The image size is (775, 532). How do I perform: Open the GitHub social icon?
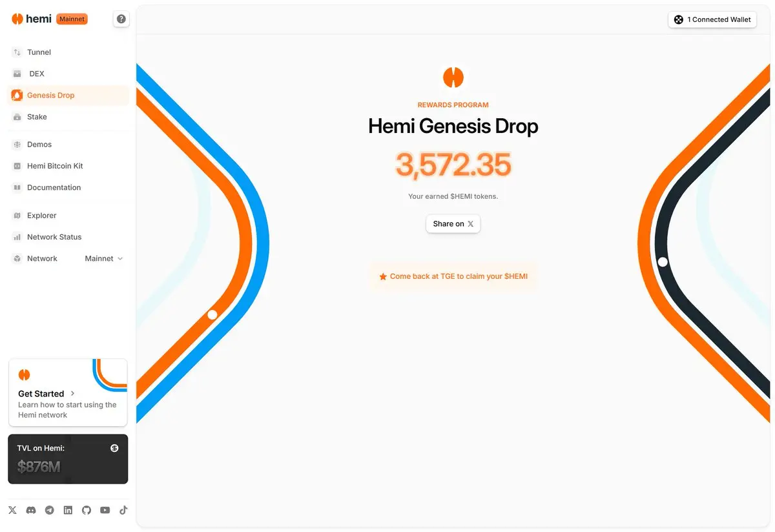click(87, 510)
